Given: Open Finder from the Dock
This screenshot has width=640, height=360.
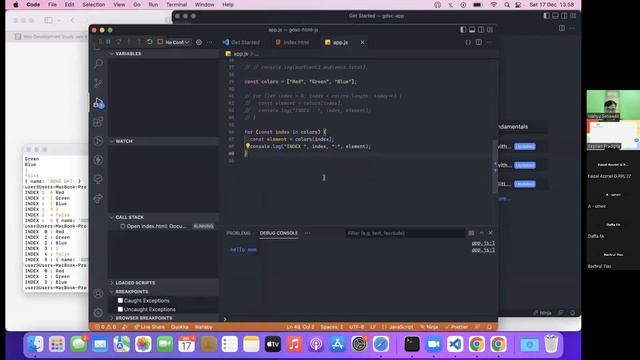Looking at the screenshot, I should 36,344.
